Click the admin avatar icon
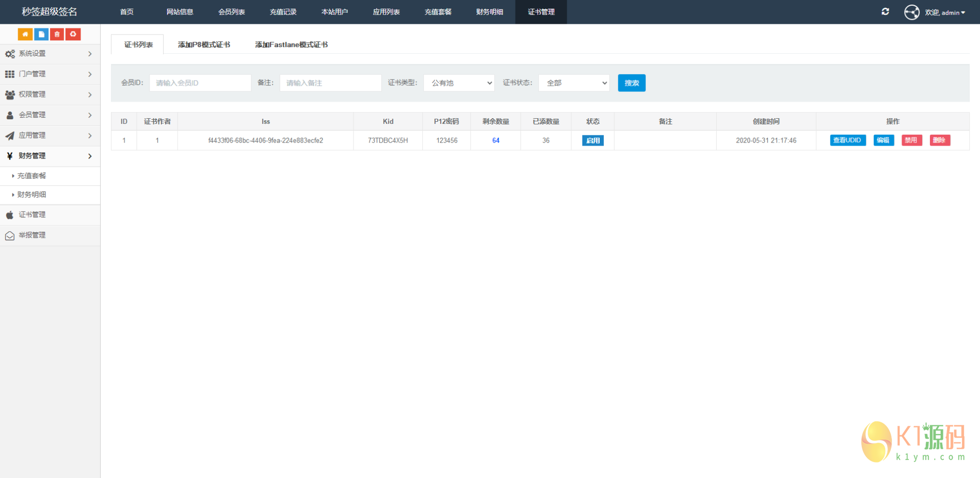Screen dimensions: 980x478 911,12
